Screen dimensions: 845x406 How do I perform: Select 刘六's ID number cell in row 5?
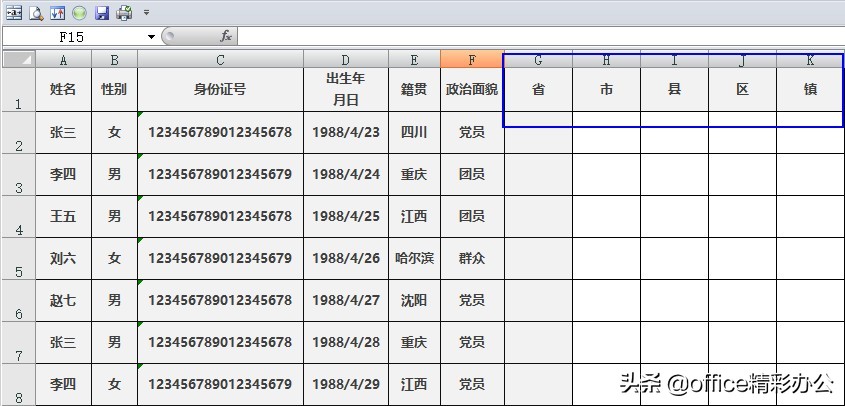(220, 259)
